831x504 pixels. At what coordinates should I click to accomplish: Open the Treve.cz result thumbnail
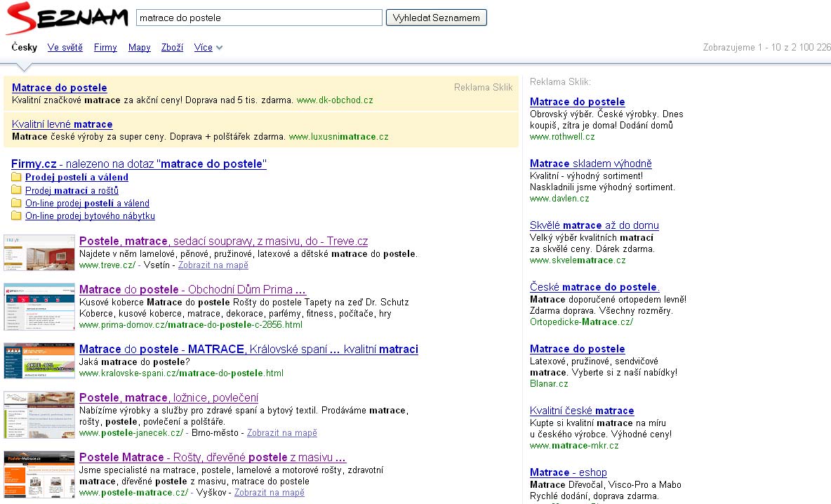(39, 253)
